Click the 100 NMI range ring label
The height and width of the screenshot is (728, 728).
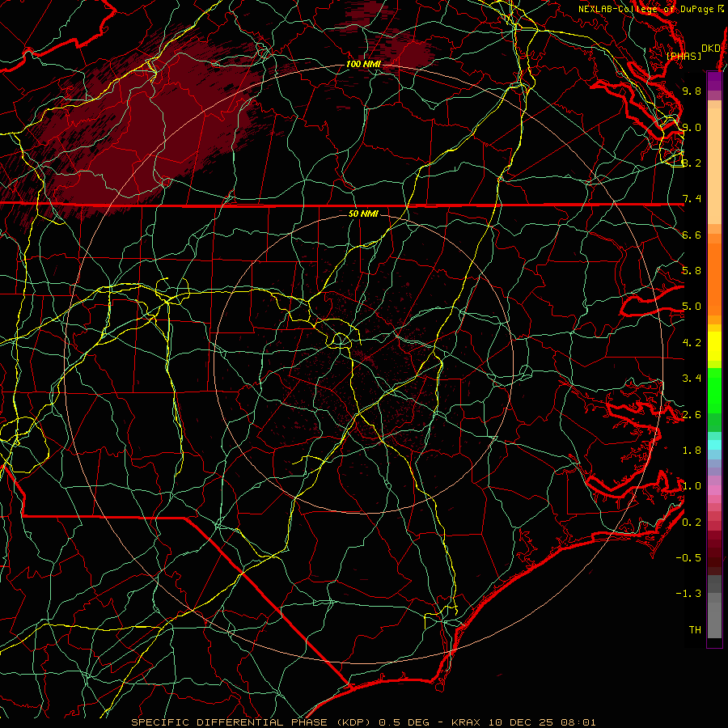point(362,64)
